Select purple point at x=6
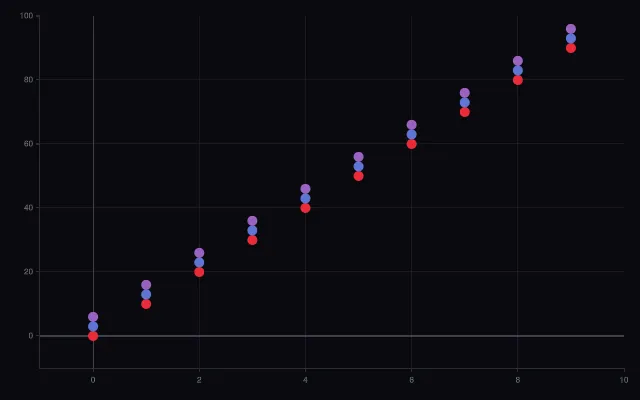640x400 pixels. (411, 125)
